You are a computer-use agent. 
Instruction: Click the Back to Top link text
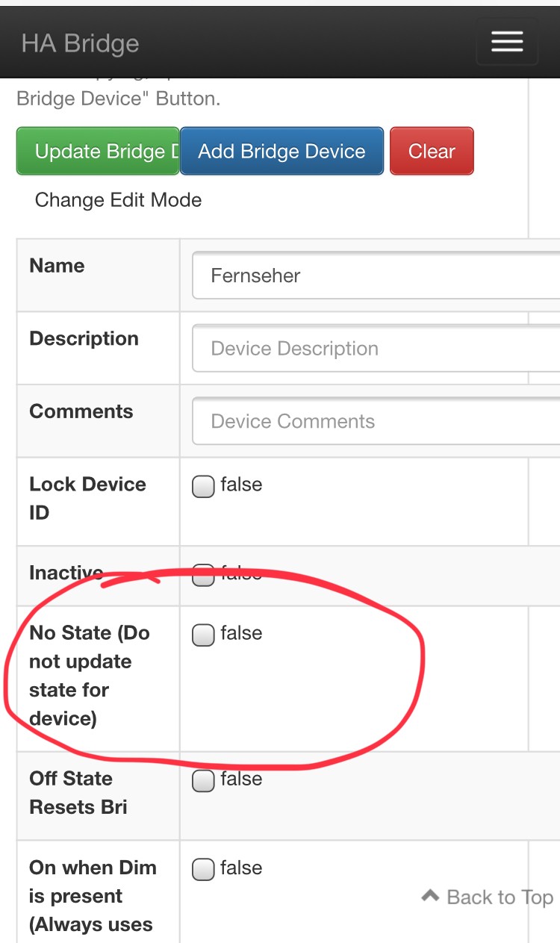coord(500,897)
